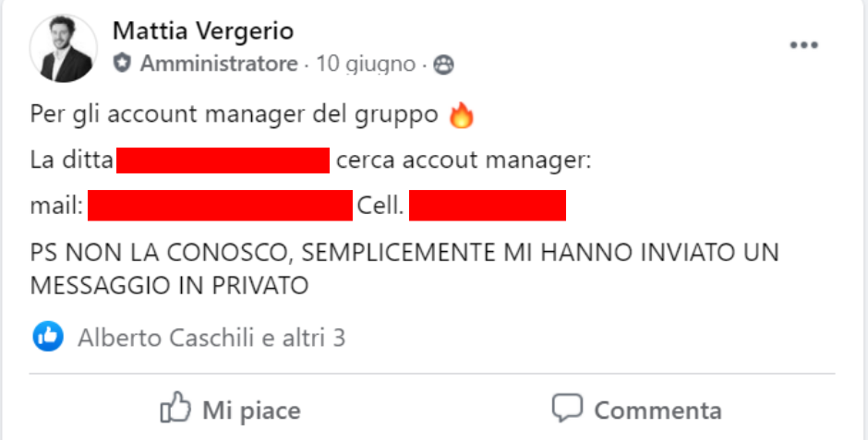The width and height of the screenshot is (868, 440).
Task: Open the post's 10 giugno timestamp
Action: [366, 65]
